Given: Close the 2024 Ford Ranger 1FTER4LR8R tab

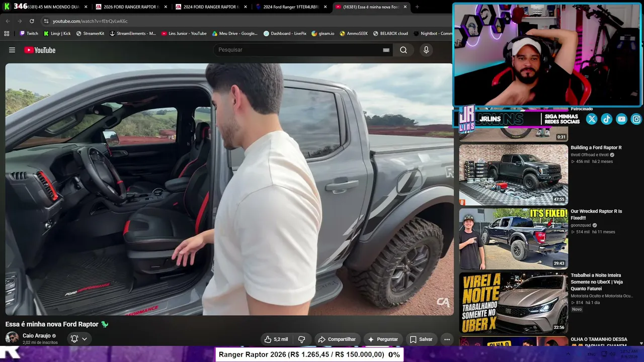Looking at the screenshot, I should tap(325, 7).
